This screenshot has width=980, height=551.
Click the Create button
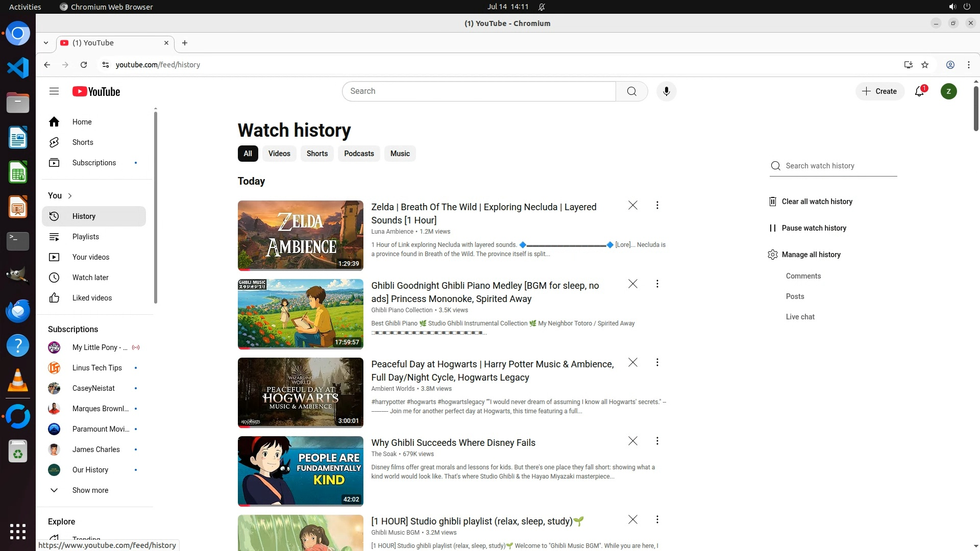click(879, 91)
